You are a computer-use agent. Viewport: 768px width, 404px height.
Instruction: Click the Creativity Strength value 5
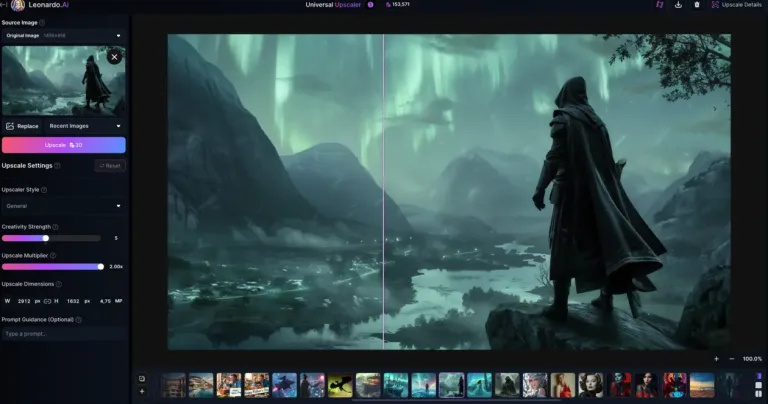coord(116,238)
